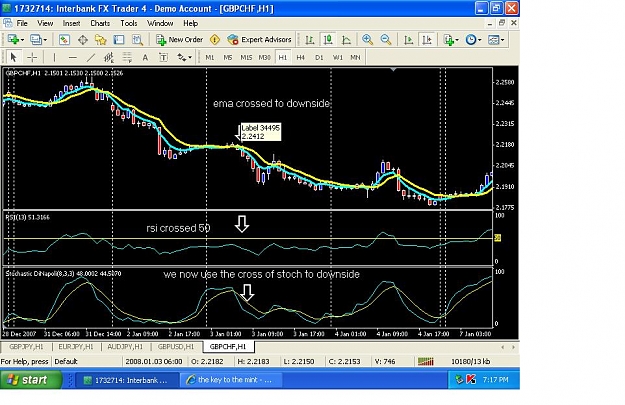Open the Insert menu

pos(71,23)
